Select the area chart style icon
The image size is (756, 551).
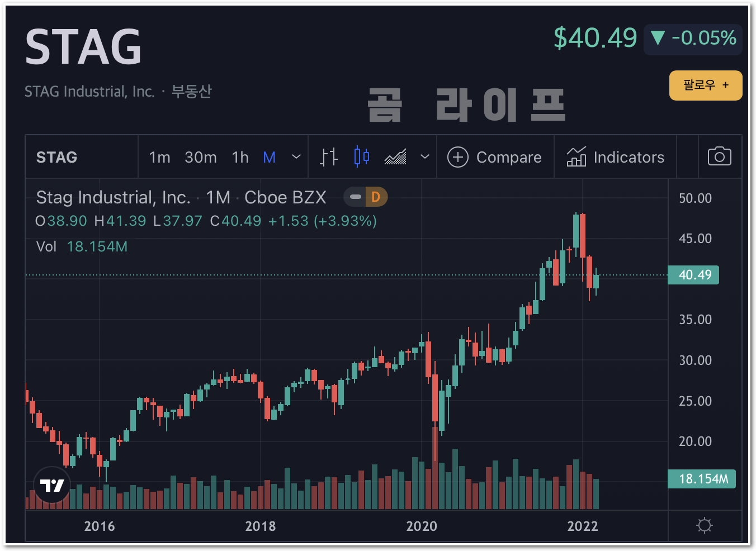pos(395,157)
